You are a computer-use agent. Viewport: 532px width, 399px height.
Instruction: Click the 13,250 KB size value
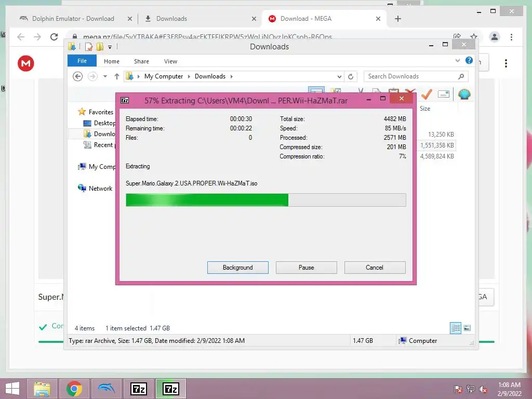tap(441, 135)
